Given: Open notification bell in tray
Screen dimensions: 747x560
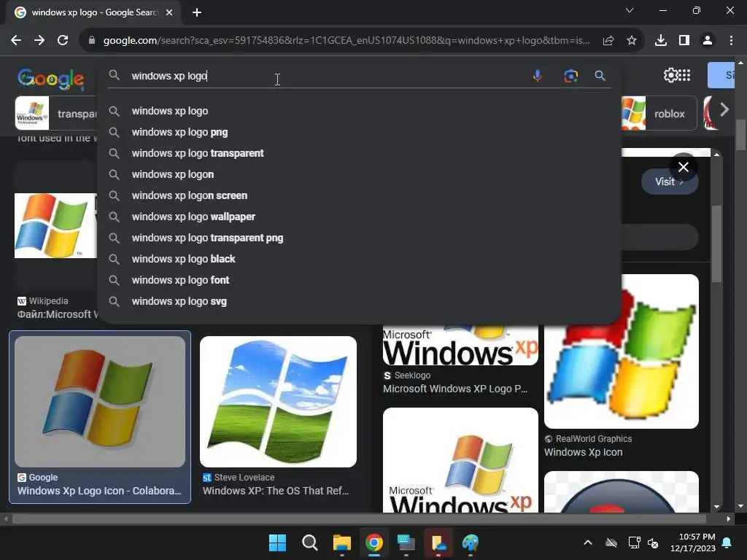Looking at the screenshot, I should coord(727,542).
